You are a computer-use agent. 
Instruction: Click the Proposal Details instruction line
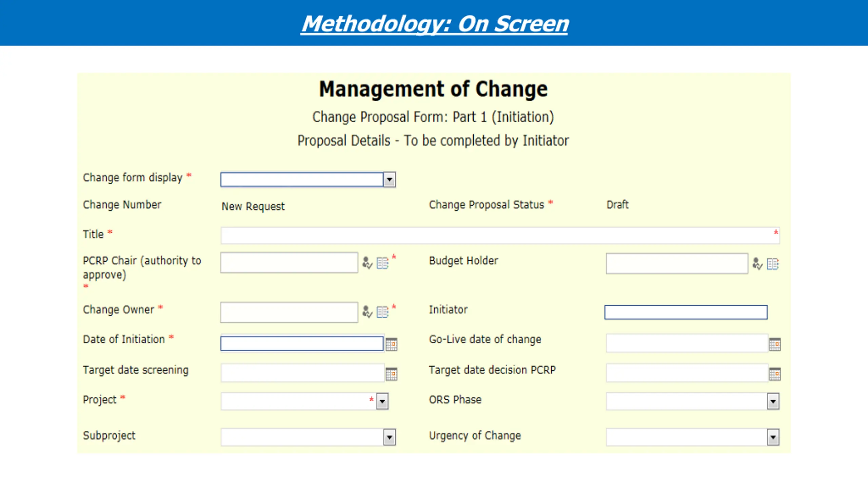coord(433,141)
